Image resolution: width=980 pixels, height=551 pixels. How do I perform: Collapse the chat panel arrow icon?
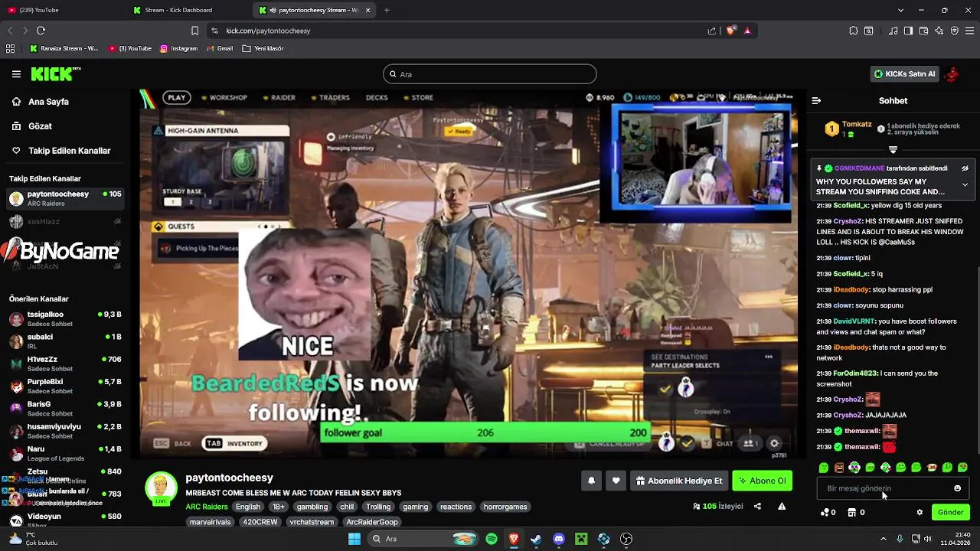point(816,100)
